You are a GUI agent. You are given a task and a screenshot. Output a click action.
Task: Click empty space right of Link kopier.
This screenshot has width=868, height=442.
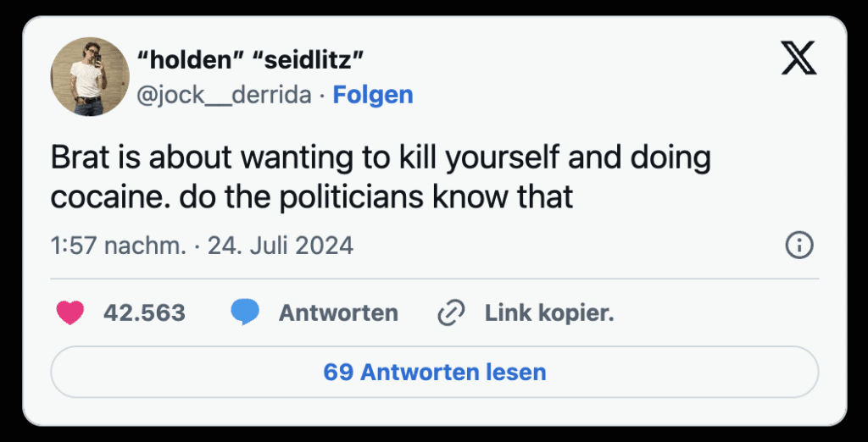pos(721,312)
